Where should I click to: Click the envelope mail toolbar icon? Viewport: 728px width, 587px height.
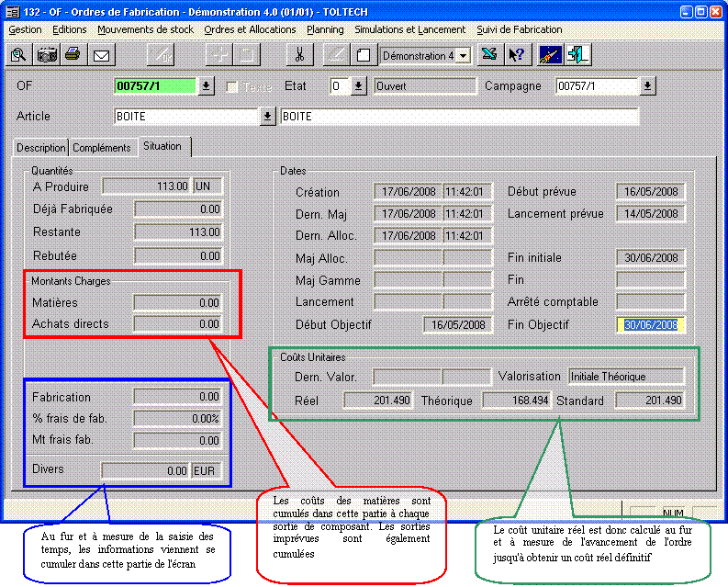point(102,55)
